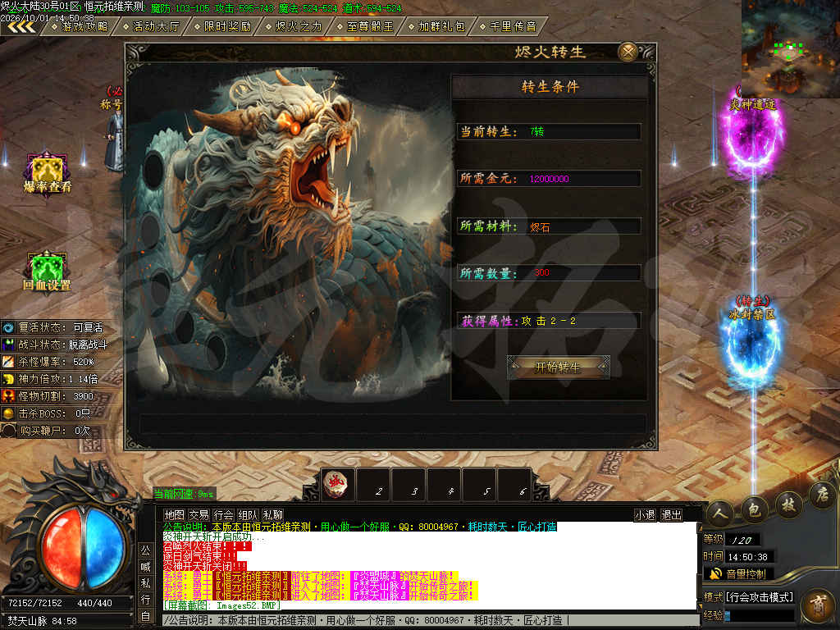Image resolution: width=840 pixels, height=630 pixels.
Task: Toggle the 自 chat channel filter
Action: 146,616
